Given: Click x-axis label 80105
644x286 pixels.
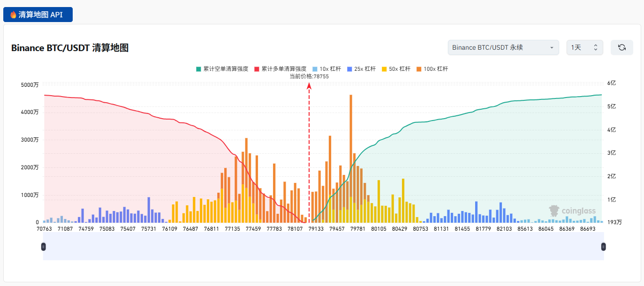Looking at the screenshot, I should pos(379,229).
